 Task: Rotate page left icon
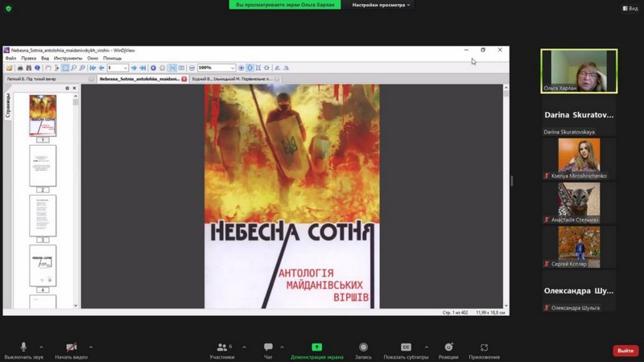[278, 68]
